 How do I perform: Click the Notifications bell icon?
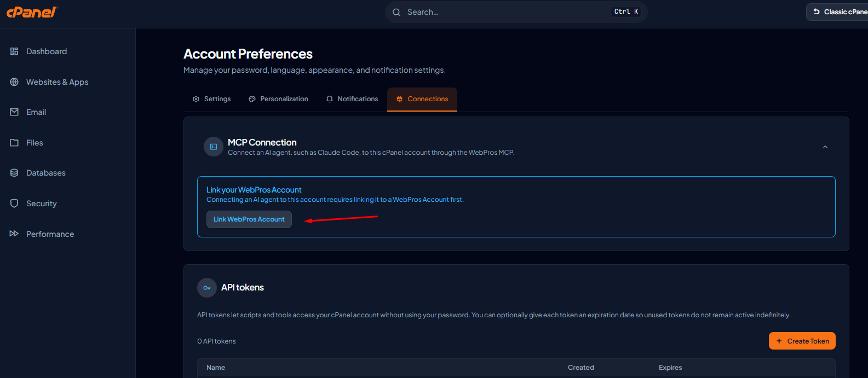(x=330, y=99)
